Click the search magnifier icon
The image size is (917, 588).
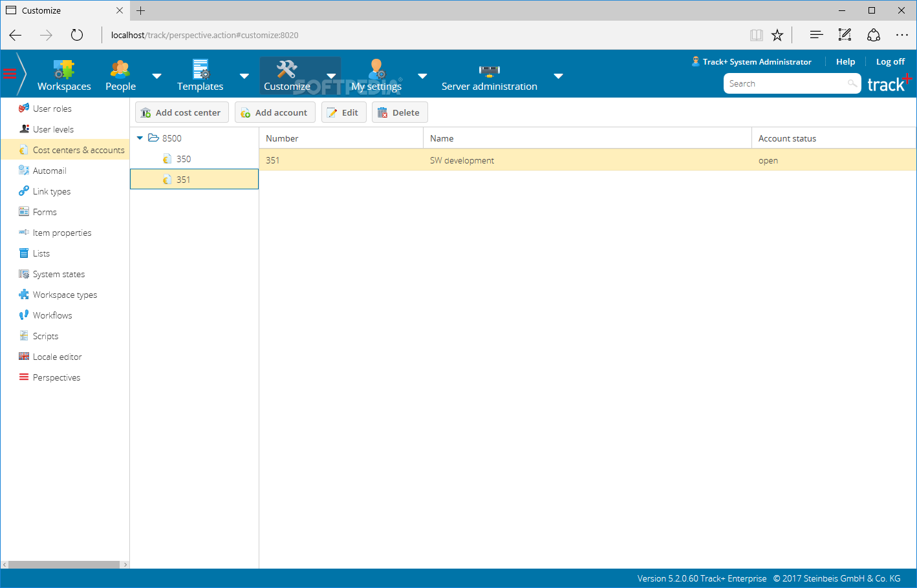(852, 83)
